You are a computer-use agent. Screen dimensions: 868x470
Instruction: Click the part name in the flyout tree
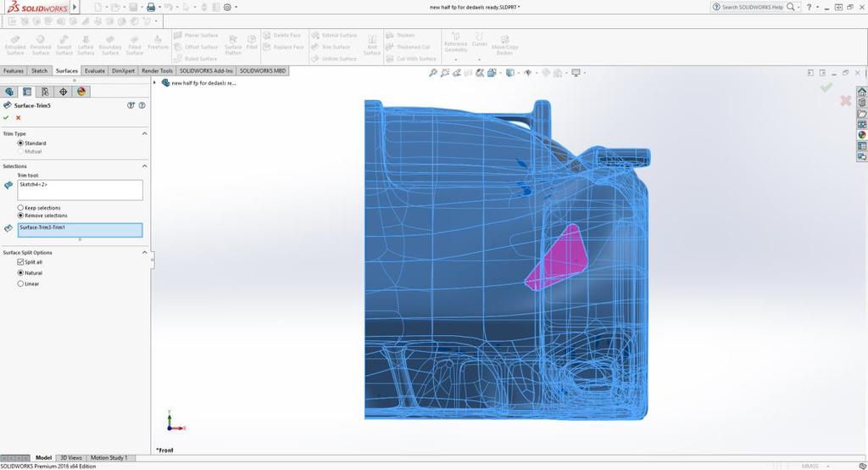[203, 83]
